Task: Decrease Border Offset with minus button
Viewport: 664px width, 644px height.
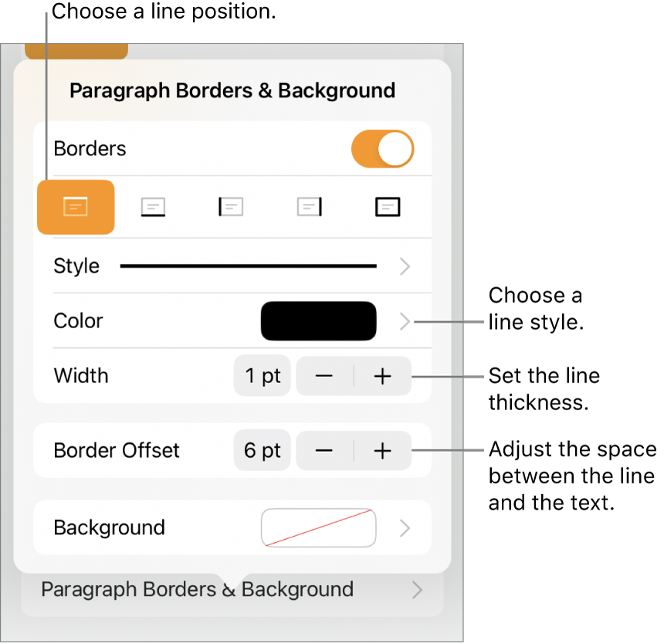Action: pyautogui.click(x=325, y=451)
